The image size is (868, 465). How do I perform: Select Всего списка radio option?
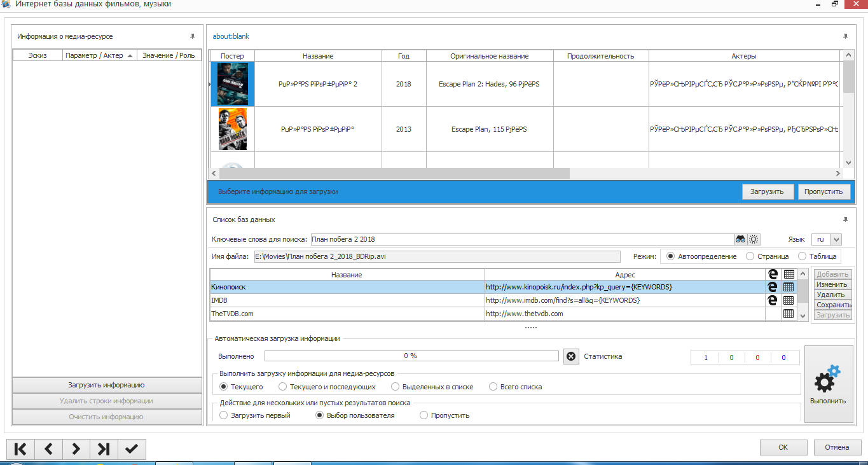point(493,387)
